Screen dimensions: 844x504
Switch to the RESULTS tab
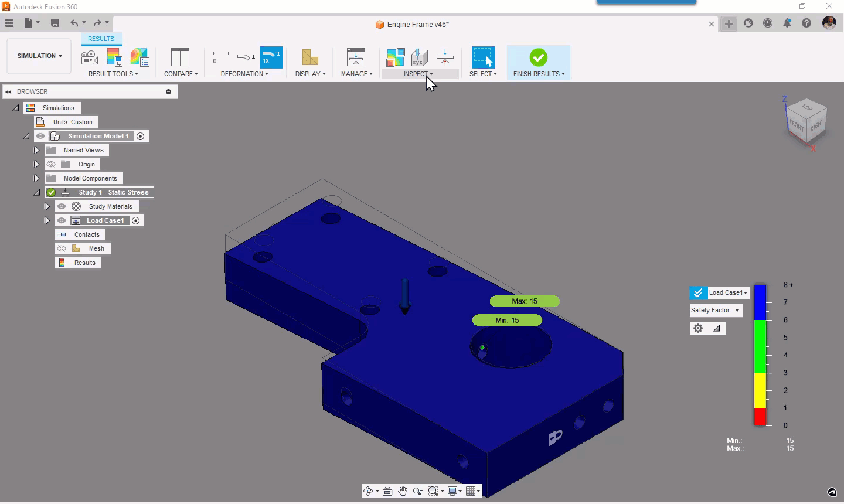(x=101, y=39)
